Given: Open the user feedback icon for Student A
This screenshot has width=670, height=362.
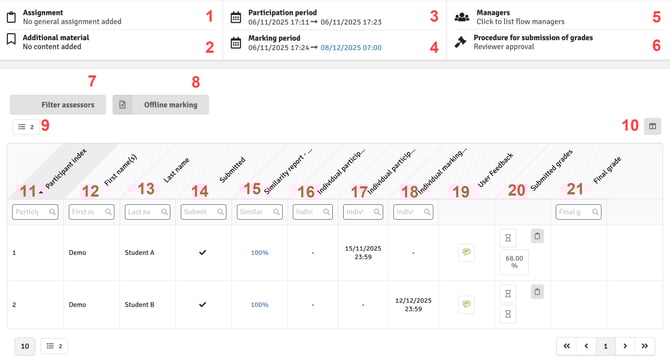Looking at the screenshot, I should (x=466, y=252).
